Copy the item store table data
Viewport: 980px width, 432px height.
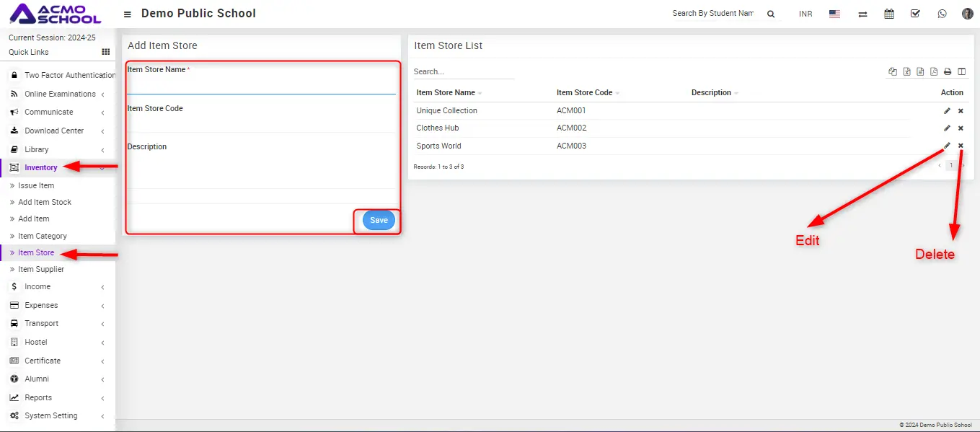893,71
